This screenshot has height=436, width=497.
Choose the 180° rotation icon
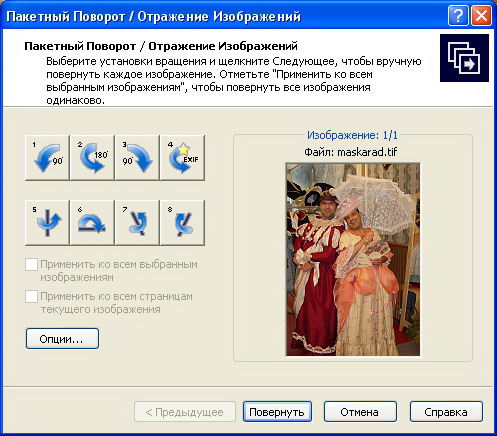tap(92, 158)
